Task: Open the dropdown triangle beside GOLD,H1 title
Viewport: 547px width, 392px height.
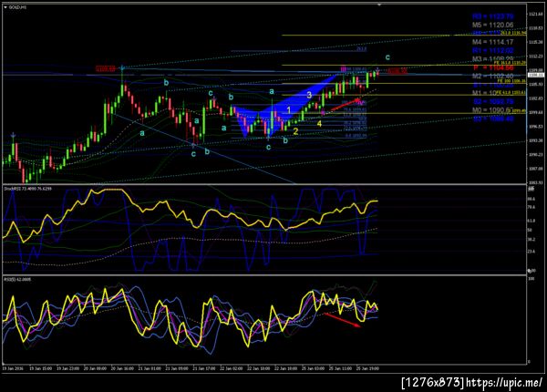Action: click(5, 7)
